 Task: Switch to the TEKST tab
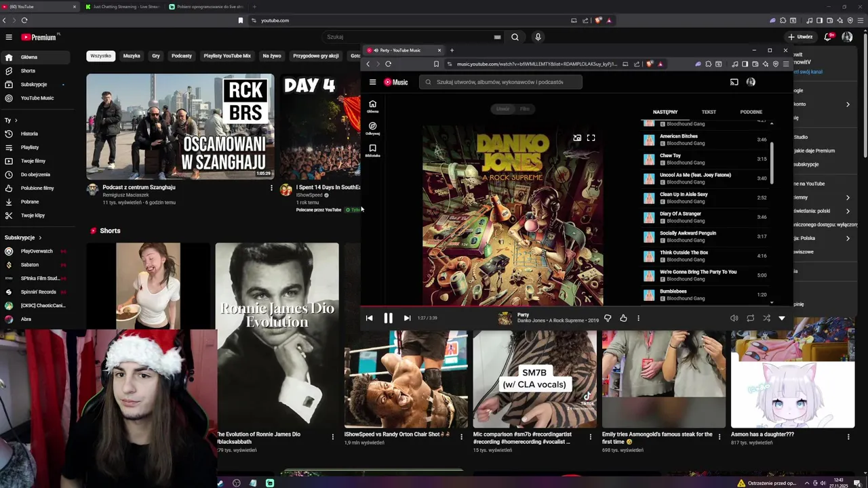click(x=709, y=112)
